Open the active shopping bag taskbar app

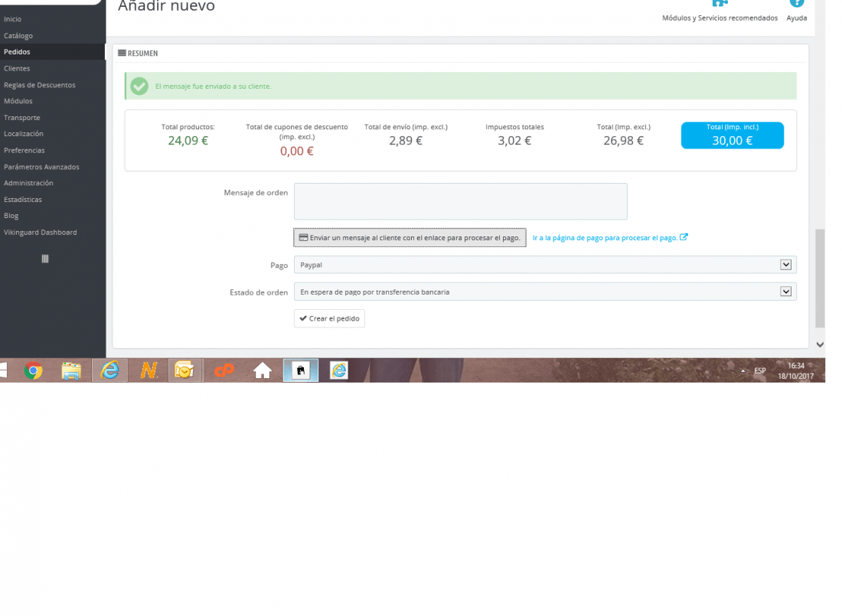coord(301,370)
